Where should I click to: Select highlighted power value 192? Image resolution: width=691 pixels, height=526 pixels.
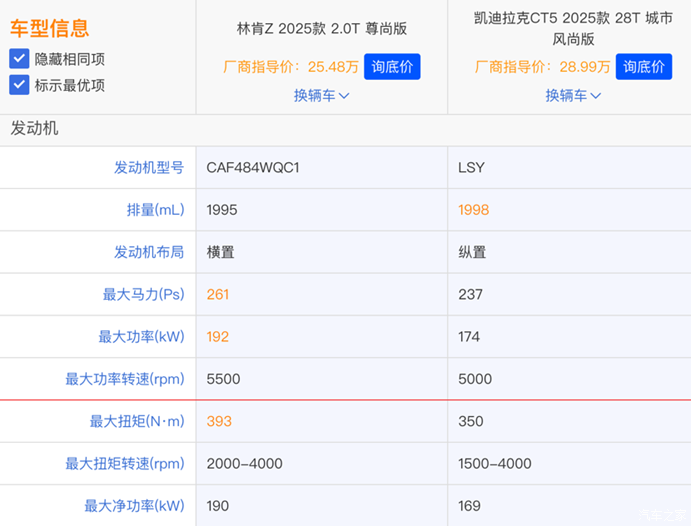[x=218, y=337]
